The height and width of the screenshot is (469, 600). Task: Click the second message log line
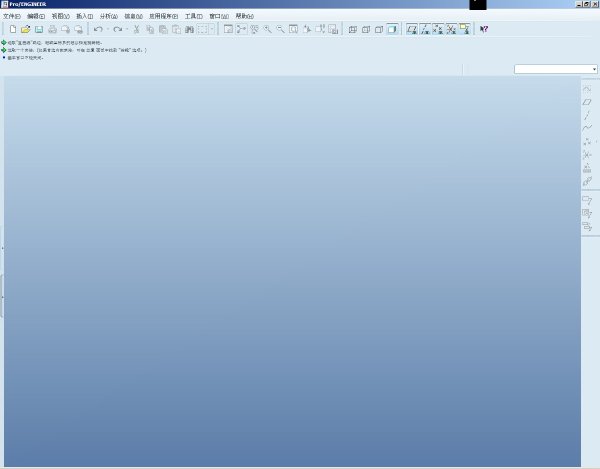77,50
